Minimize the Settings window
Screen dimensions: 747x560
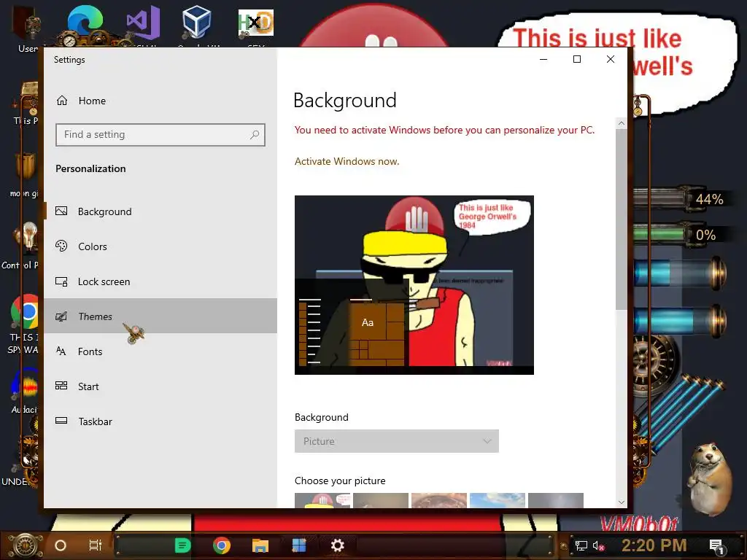coord(543,59)
